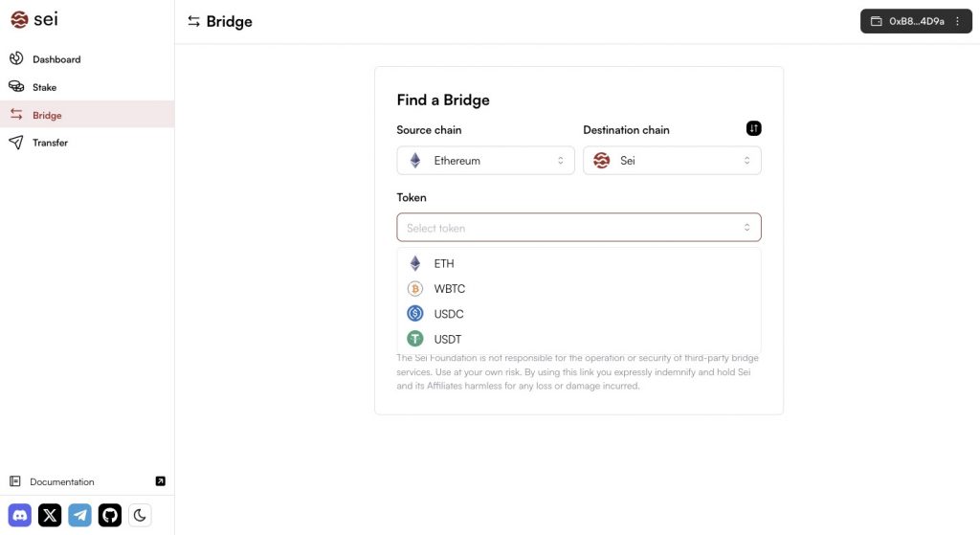Screen dimensions: 980x535
Task: Toggle dark mode with moon icon
Action: coord(140,516)
